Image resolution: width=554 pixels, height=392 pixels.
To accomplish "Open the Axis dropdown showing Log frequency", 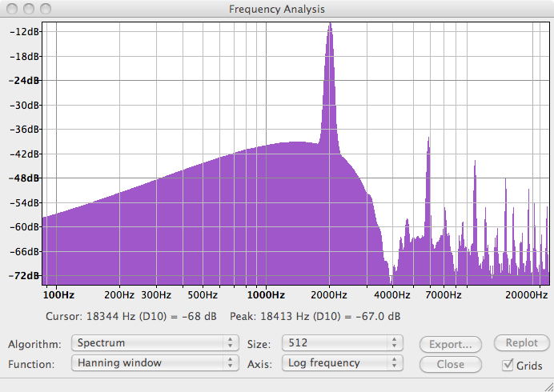I will coord(343,363).
